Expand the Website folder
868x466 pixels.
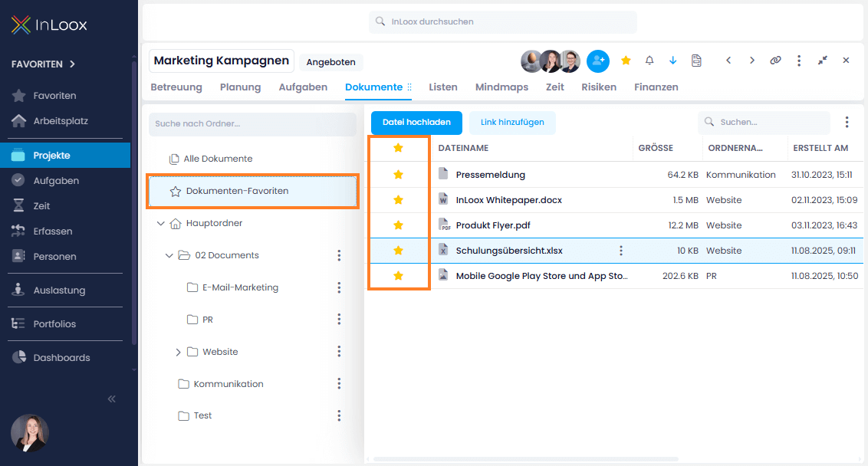178,352
